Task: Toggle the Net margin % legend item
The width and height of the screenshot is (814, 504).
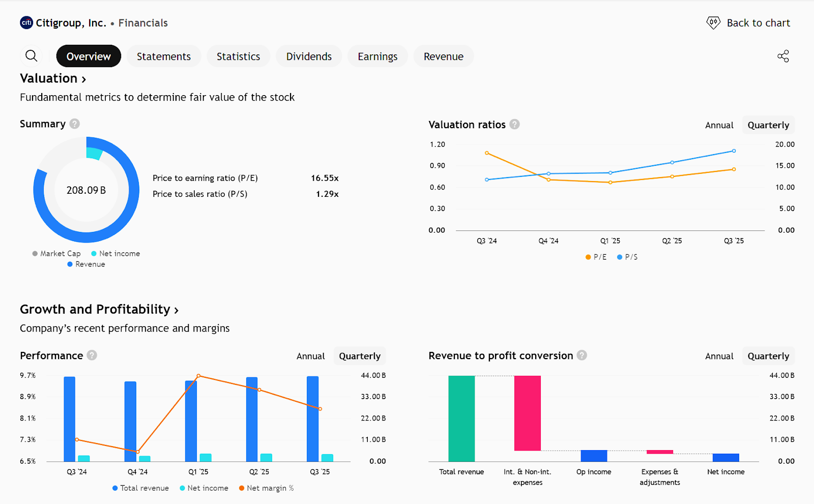Action: pyautogui.click(x=267, y=488)
